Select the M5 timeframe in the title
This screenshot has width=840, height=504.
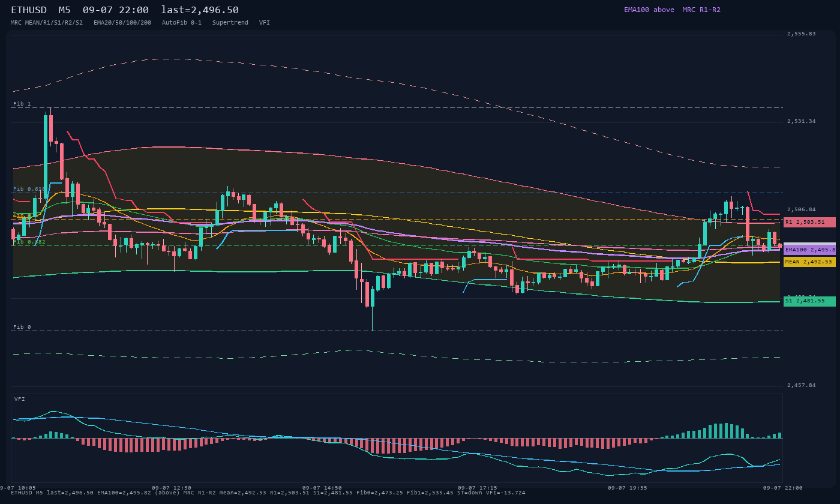(65, 10)
